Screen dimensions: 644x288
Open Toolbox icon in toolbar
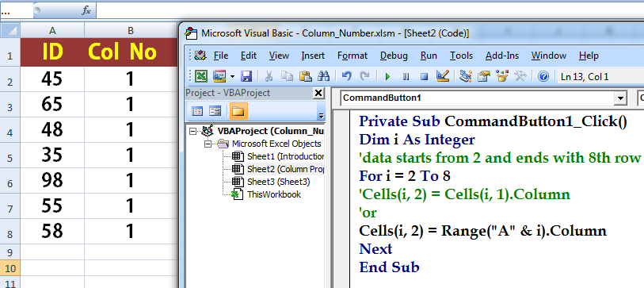tap(520, 76)
